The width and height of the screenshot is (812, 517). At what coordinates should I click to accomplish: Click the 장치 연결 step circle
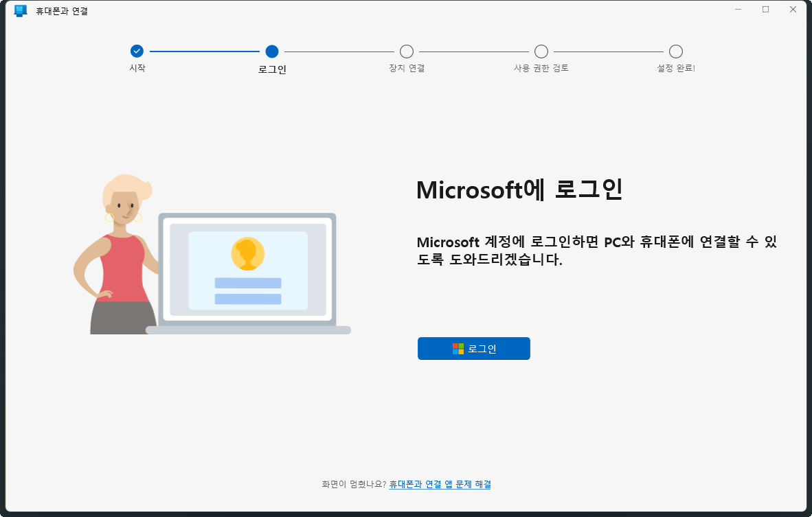coord(407,51)
